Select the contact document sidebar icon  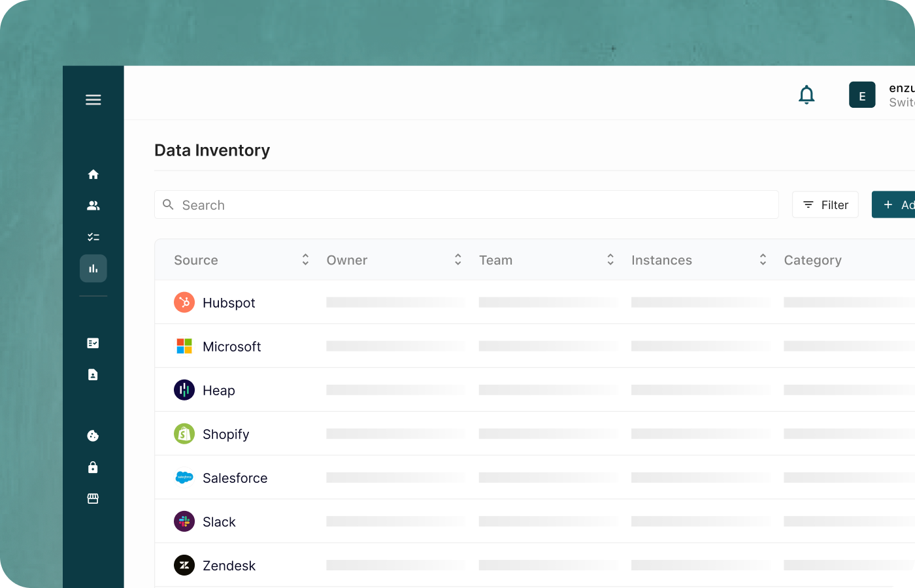pos(93,374)
